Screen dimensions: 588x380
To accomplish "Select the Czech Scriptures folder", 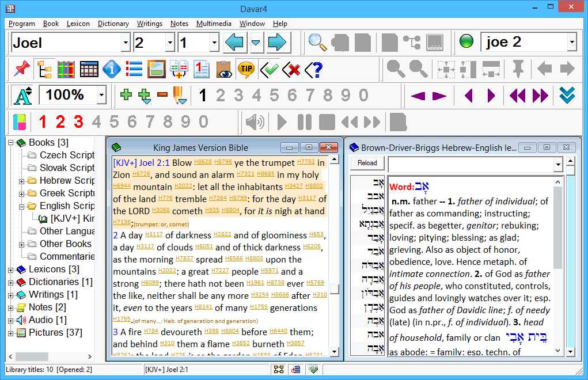I will [67, 155].
